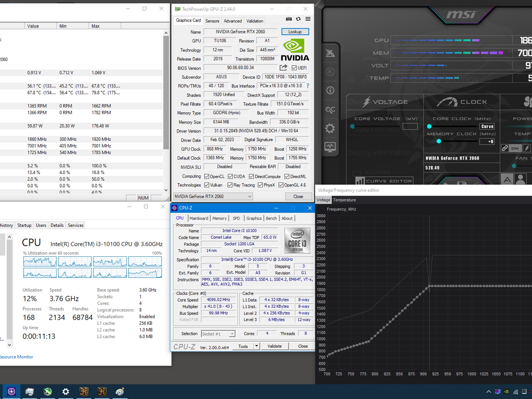
Task: Toggle the CUDA checkbox
Action: coord(230,177)
